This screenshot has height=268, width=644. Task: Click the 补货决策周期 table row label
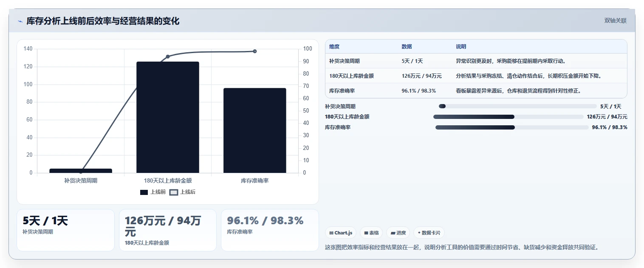pyautogui.click(x=345, y=61)
